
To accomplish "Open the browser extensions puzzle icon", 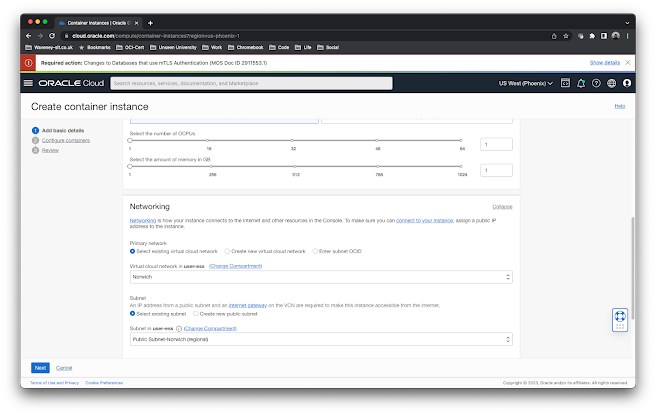I will pyautogui.click(x=592, y=36).
